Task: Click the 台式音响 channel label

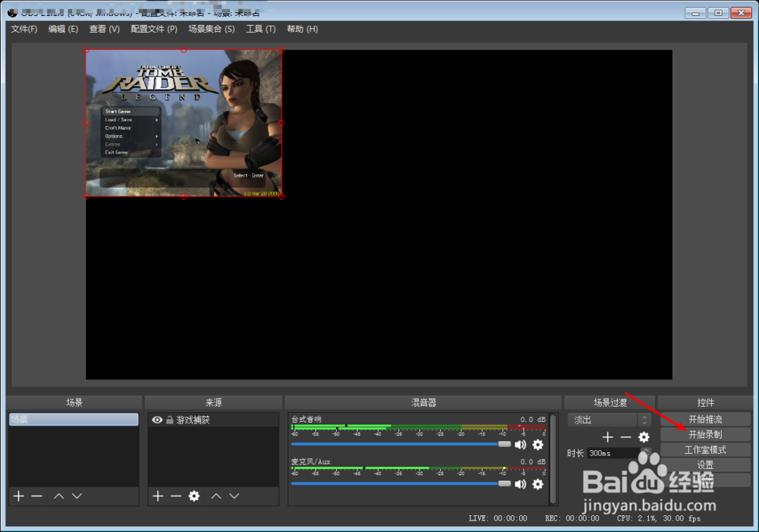Action: coord(306,419)
